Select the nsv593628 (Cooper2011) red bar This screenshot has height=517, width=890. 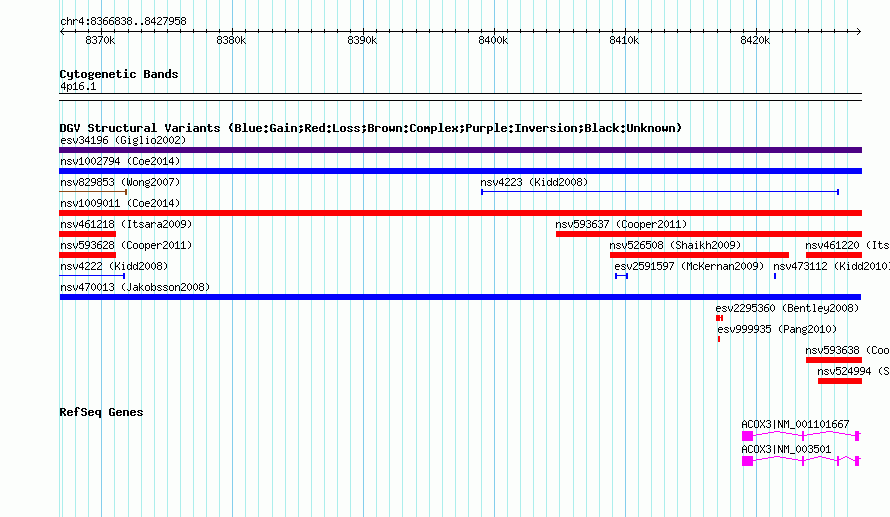[87, 255]
